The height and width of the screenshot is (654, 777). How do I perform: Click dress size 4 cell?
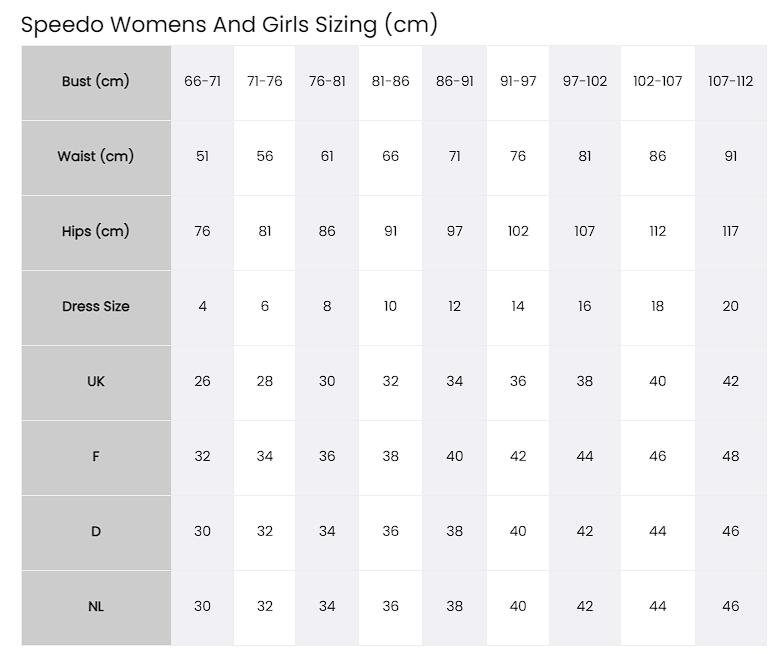[202, 308]
